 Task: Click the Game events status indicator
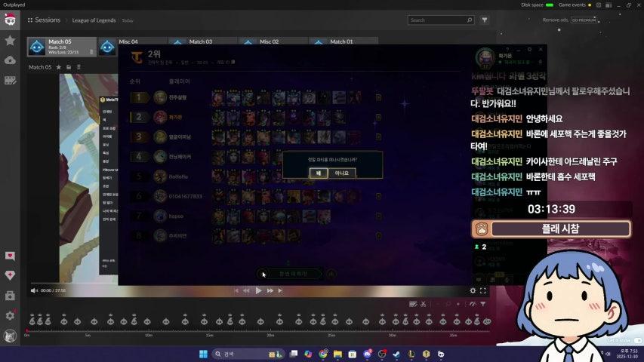(575, 5)
